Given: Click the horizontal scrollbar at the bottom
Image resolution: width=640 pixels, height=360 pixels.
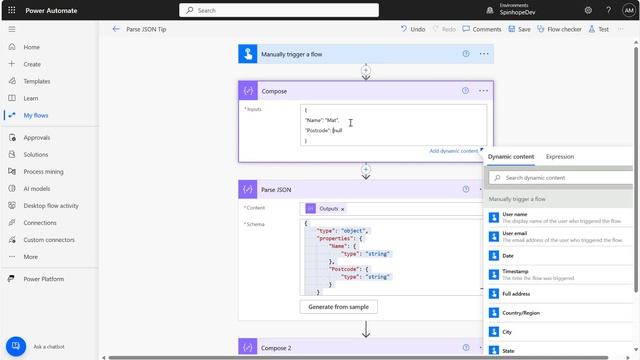Looking at the screenshot, I should click(358, 358).
